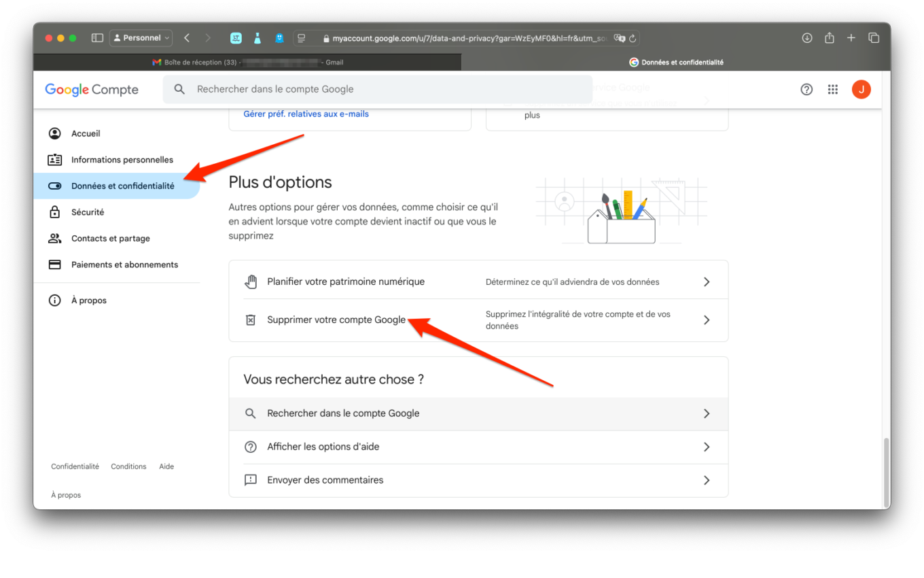Open Afficher les options d'aide
The image size is (924, 578).
click(x=478, y=447)
